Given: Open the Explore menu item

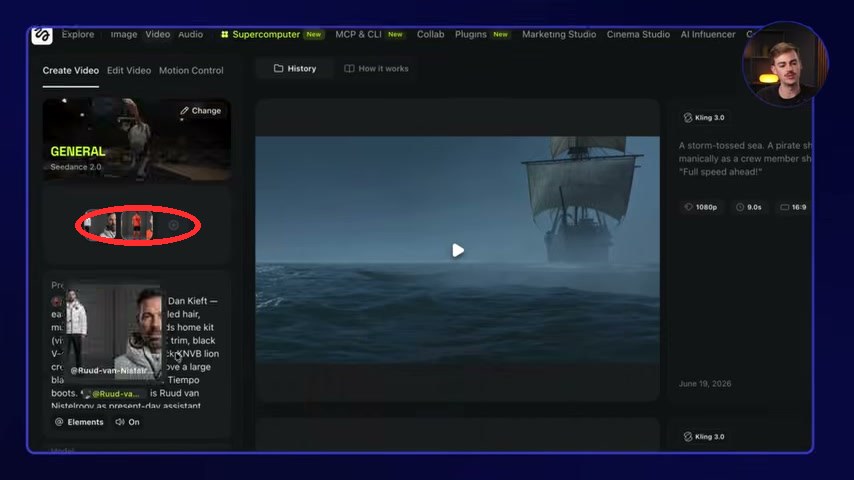Looking at the screenshot, I should pos(77,34).
